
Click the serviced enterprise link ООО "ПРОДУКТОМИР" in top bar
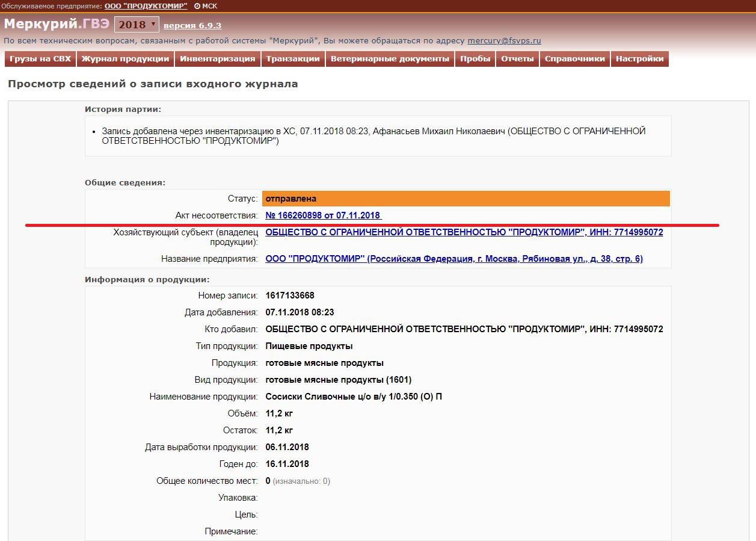pyautogui.click(x=146, y=6)
